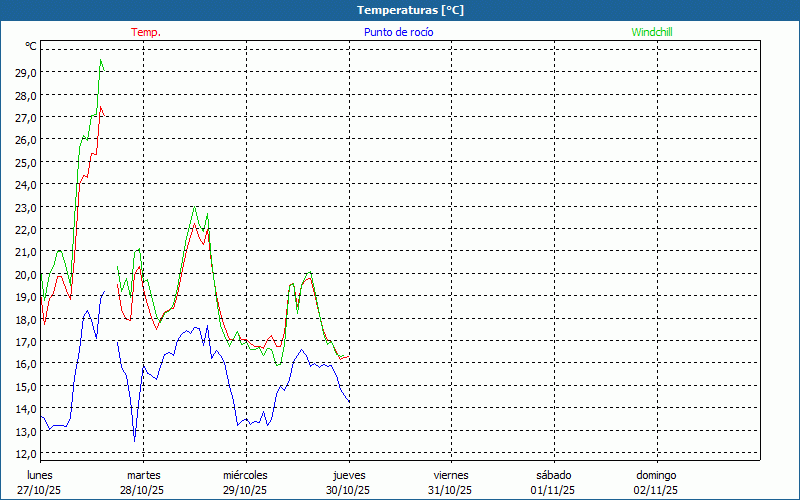Image resolution: width=800 pixels, height=500 pixels.
Task: Click the '°C' unit label on the axis
Action: (31, 47)
